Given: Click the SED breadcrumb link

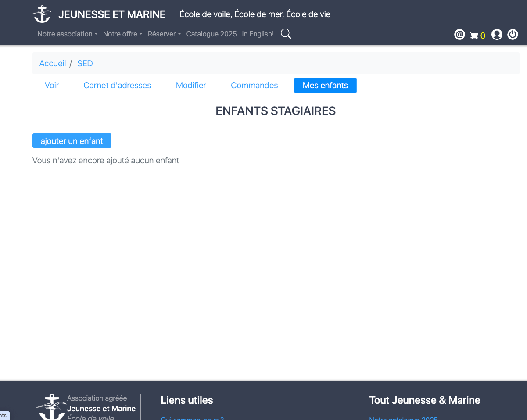Looking at the screenshot, I should [85, 64].
